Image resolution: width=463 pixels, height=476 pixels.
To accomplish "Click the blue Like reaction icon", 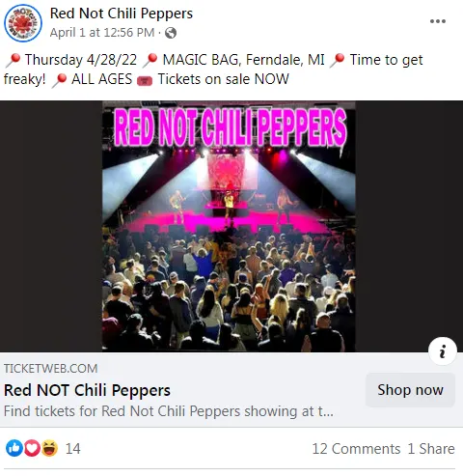I will [14, 448].
